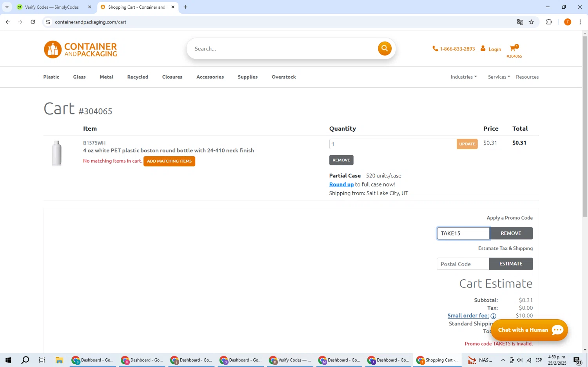This screenshot has height=367, width=588.
Task: Click the translate page icon
Action: click(x=520, y=22)
